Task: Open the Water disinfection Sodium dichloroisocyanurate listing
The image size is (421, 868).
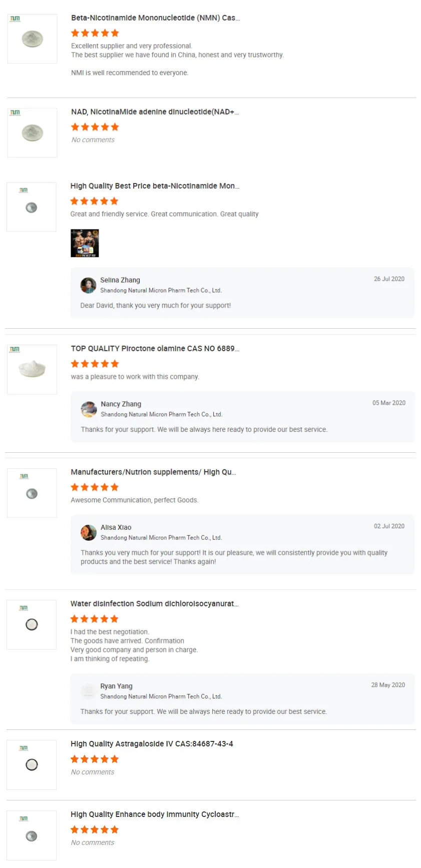Action: [154, 604]
